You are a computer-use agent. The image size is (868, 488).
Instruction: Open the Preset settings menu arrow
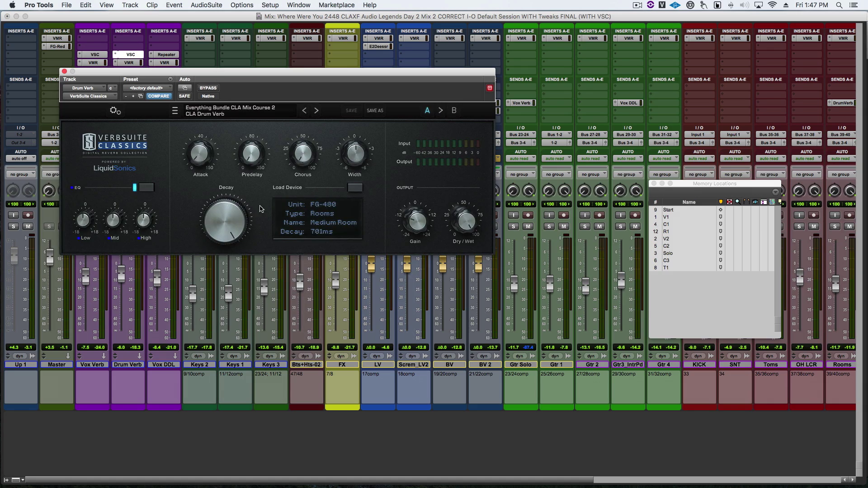coord(170,79)
